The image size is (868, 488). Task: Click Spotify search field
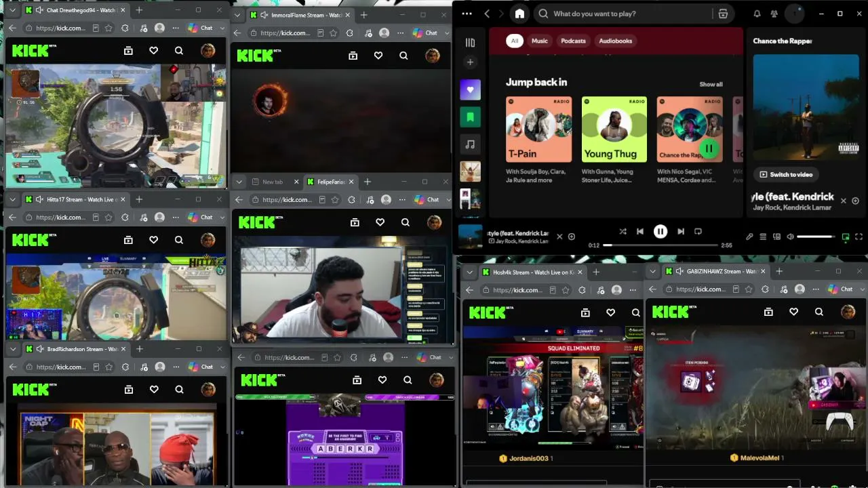(x=624, y=14)
